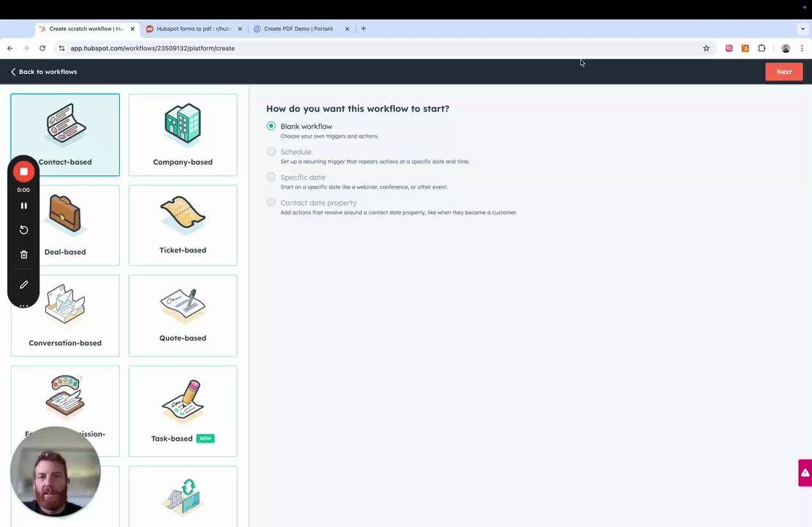Screen dimensions: 812x527
Task: Open the Chrome profile avatar
Action: [x=786, y=48]
